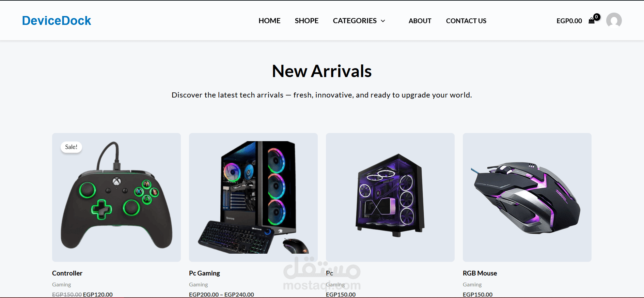Open the purple Pc case image

coord(390,197)
